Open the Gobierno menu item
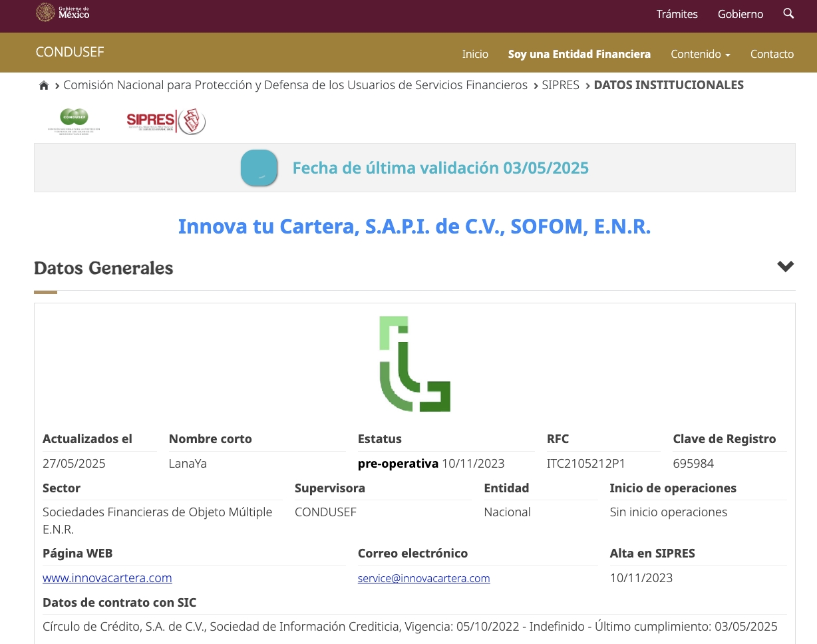The height and width of the screenshot is (644, 817). point(740,14)
